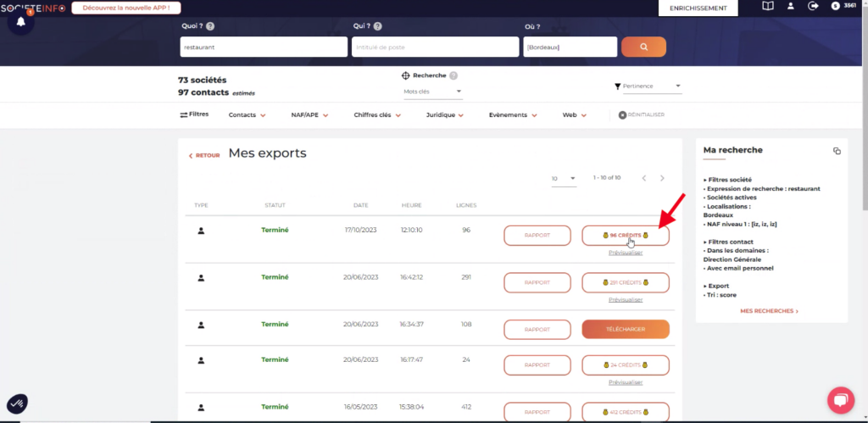
Task: Click the credits coin icon
Action: coord(836,7)
